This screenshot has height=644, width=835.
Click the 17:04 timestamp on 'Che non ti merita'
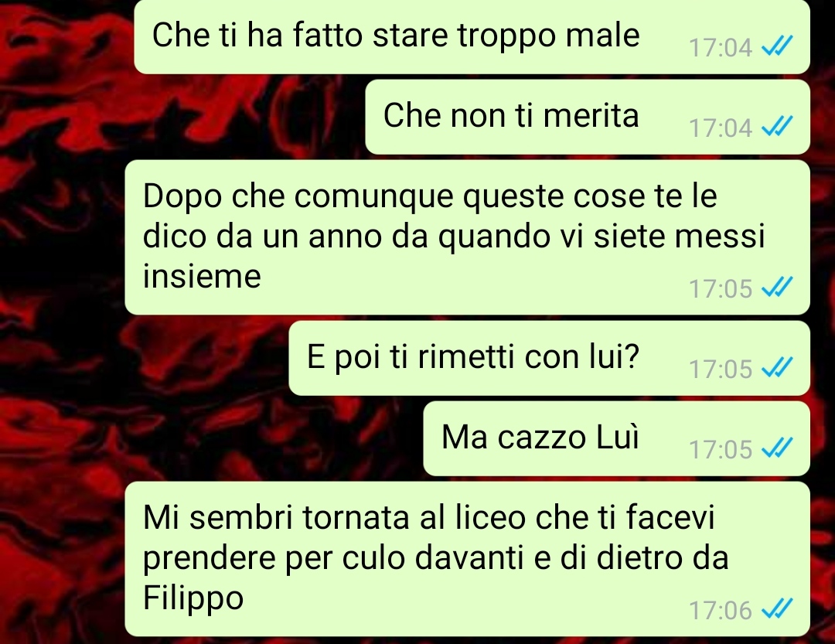[721, 128]
